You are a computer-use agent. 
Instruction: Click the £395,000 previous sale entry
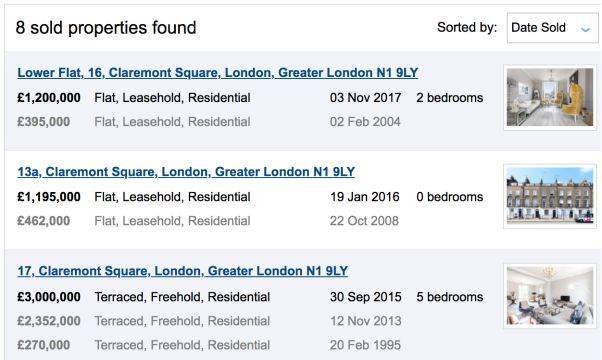(43, 122)
